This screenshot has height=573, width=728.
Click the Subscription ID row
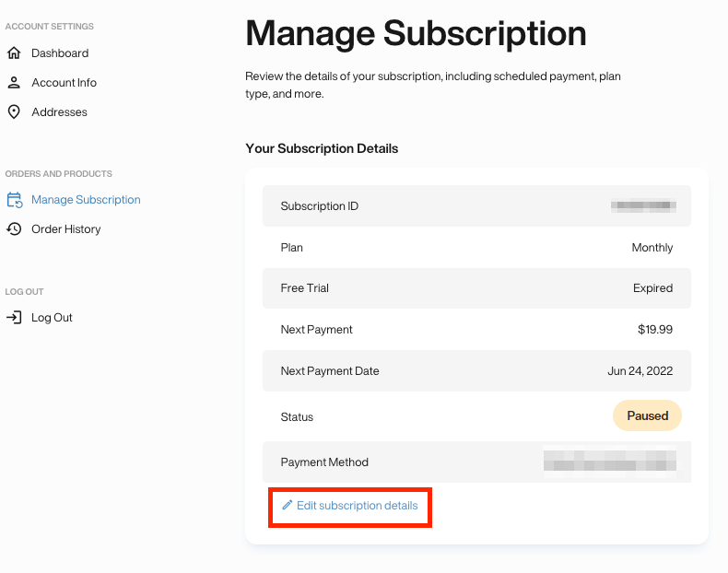click(476, 206)
